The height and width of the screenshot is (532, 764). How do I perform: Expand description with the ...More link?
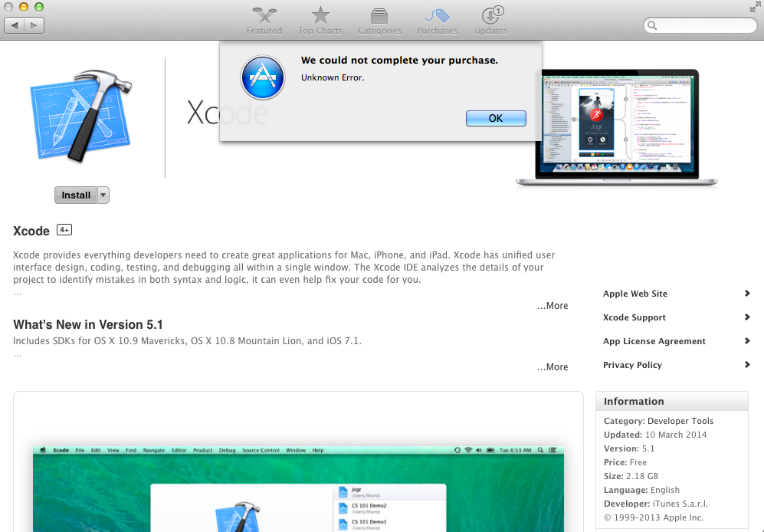coord(552,305)
